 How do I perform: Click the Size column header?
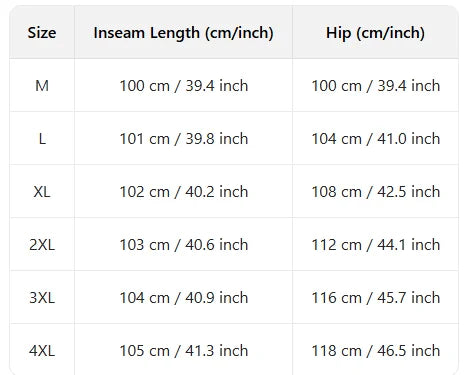[42, 33]
